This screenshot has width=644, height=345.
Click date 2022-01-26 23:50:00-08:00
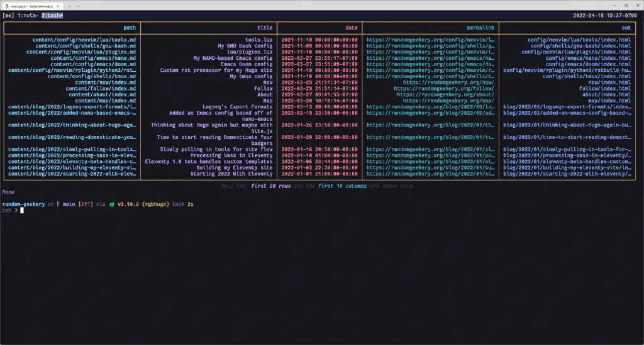pos(319,125)
